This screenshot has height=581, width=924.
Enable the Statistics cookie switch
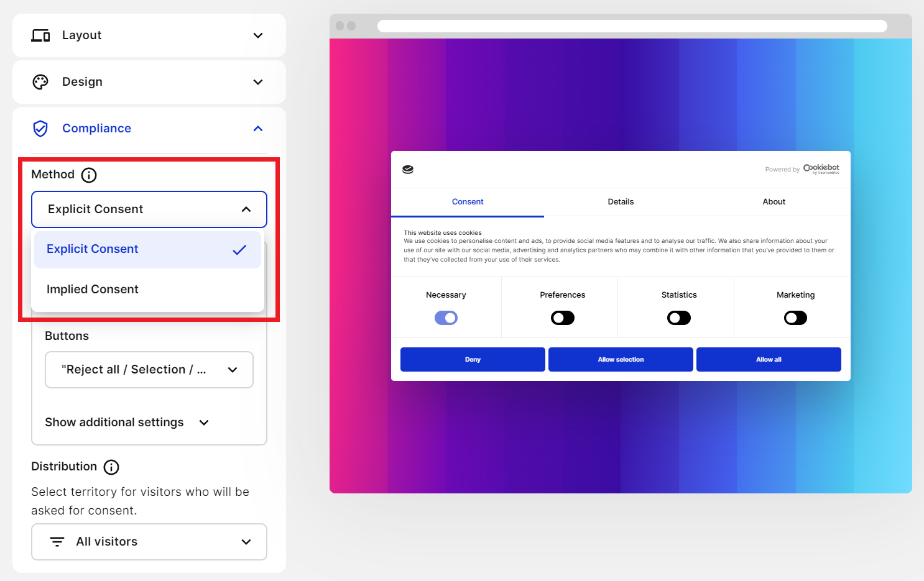pyautogui.click(x=678, y=318)
